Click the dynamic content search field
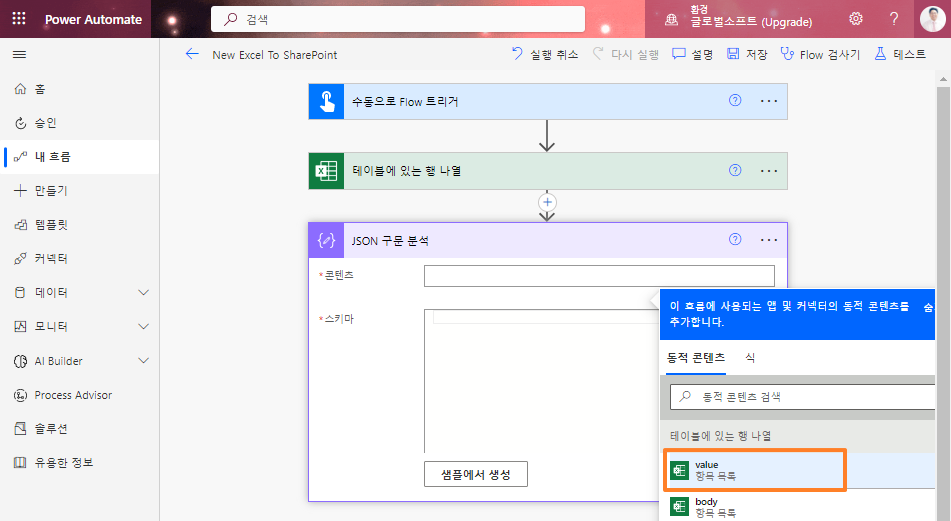Screen dimensions: 951x521 pyautogui.click(x=804, y=397)
